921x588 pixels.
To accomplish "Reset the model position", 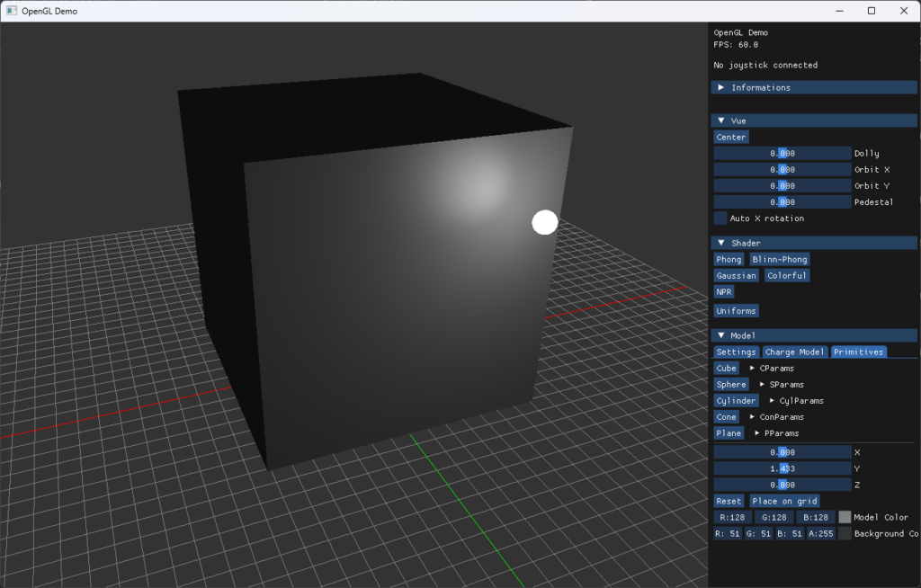I will click(x=729, y=501).
